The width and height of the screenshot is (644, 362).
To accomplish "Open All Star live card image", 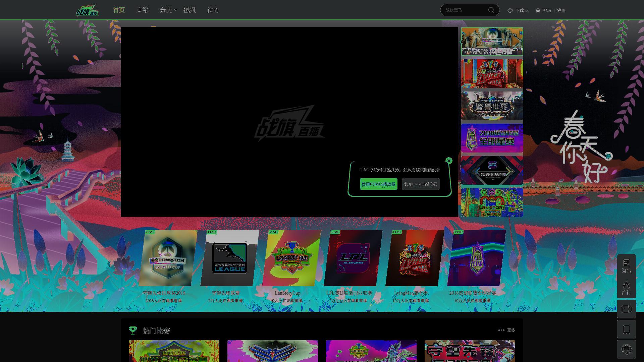I will [x=477, y=258].
